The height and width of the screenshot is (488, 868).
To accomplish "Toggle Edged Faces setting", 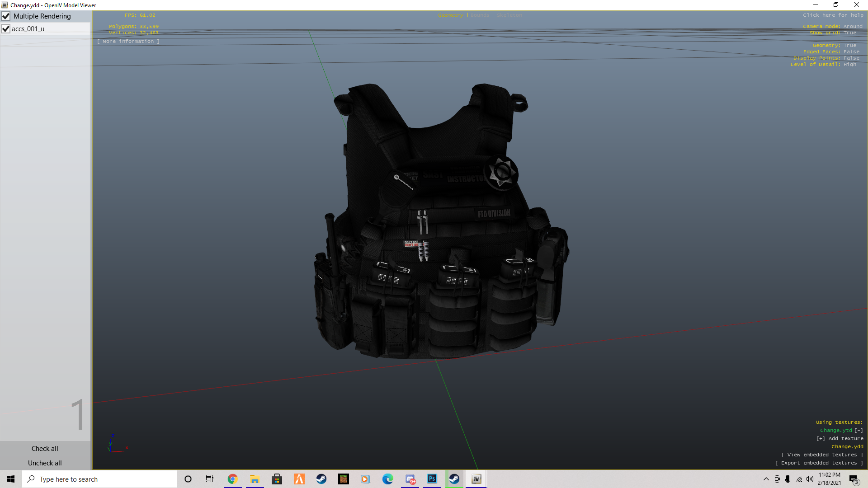I will point(851,52).
